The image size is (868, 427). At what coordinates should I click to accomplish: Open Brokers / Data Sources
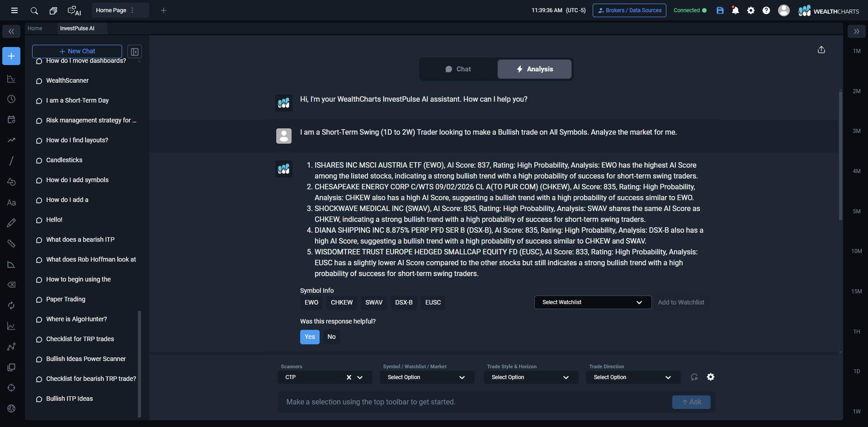(629, 10)
